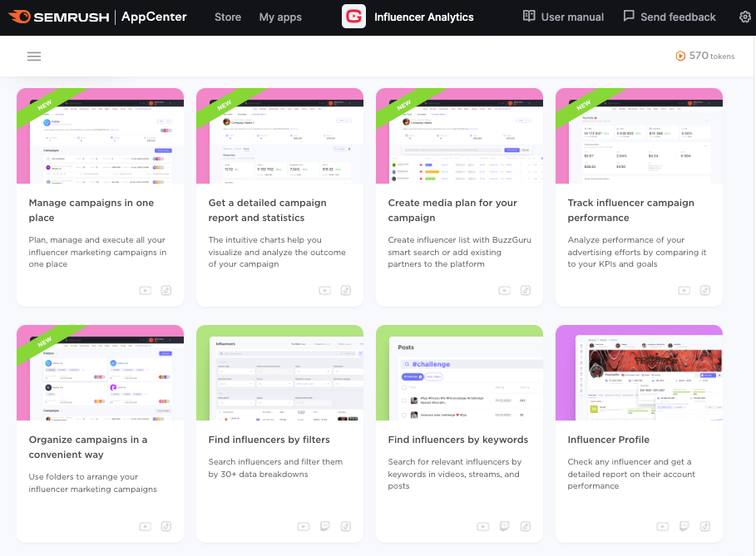Click the Influencer Analytics app icon

(353, 17)
